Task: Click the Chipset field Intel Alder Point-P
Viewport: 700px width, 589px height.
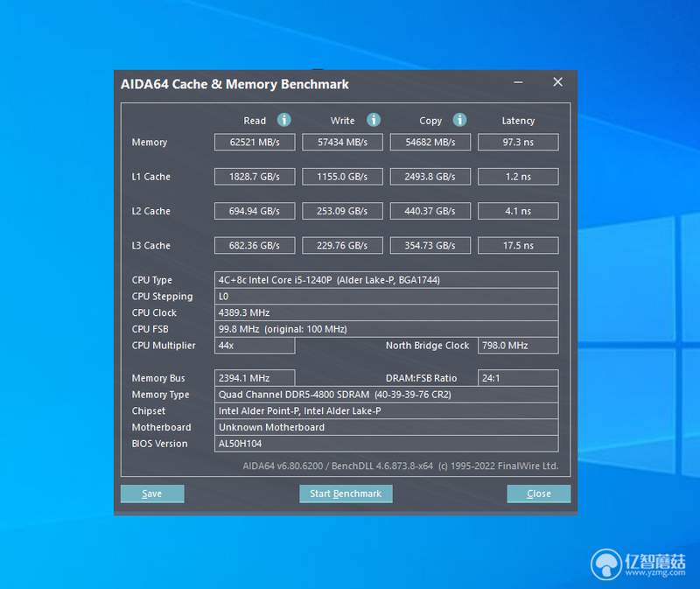Action: coord(386,410)
